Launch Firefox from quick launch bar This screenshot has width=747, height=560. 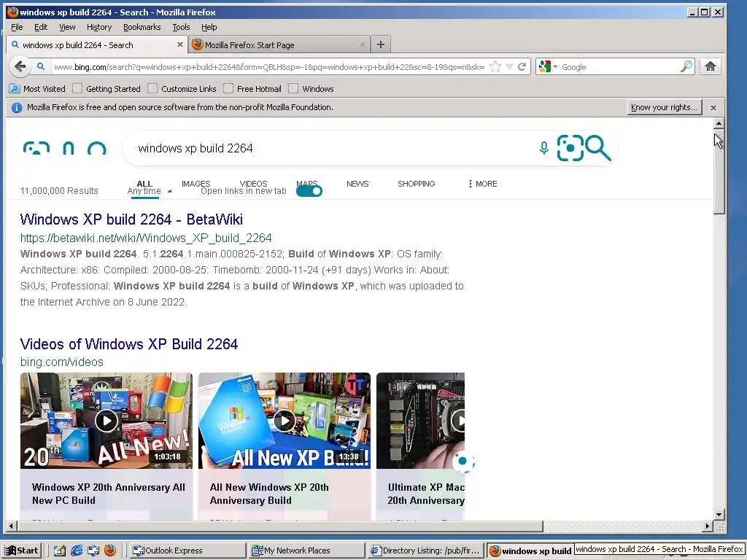point(110,551)
